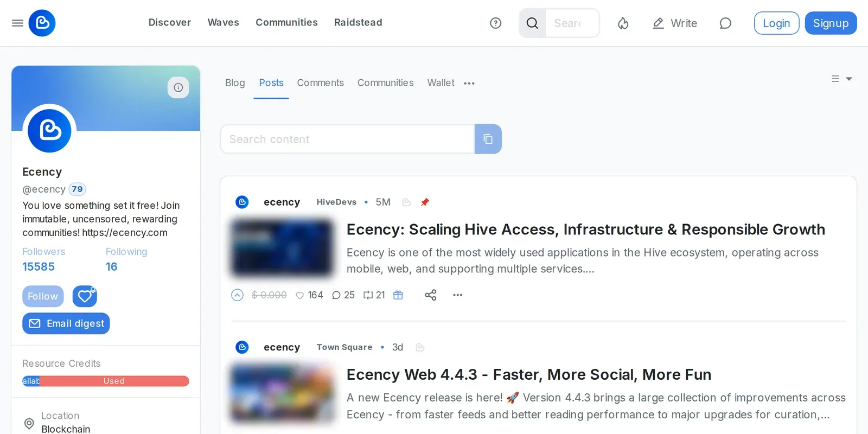Viewport: 868px width, 434px height.
Task: Open the Ecency Web 4.4.3 post thumbnail
Action: click(x=282, y=393)
